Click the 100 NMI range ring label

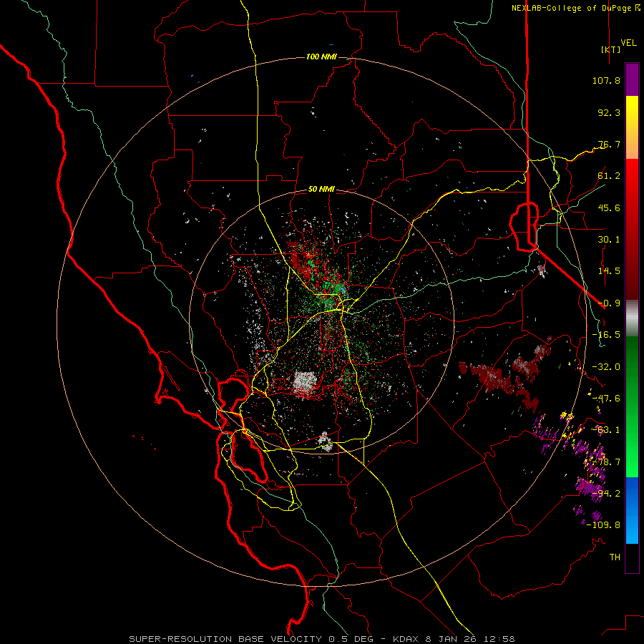click(x=321, y=57)
